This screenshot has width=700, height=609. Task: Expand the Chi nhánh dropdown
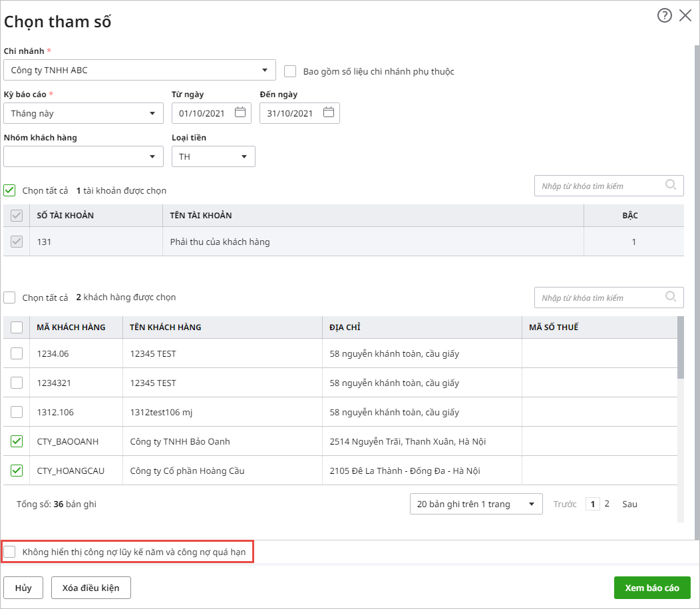[264, 70]
